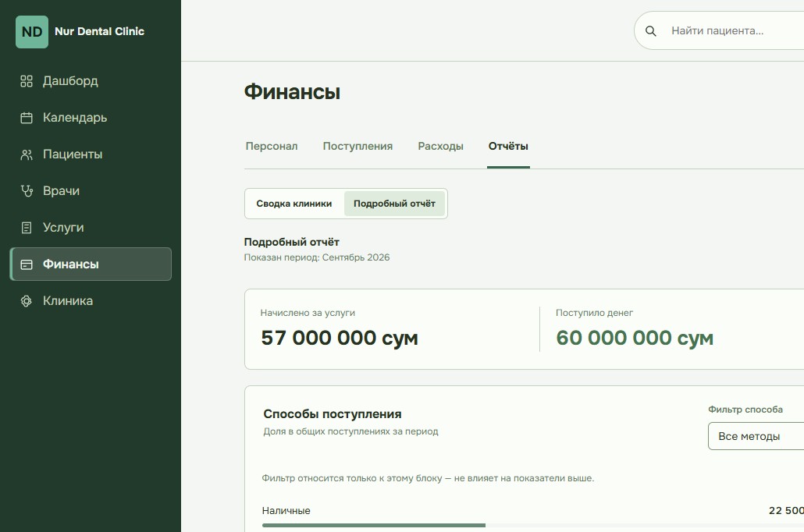Image resolution: width=804 pixels, height=532 pixels.
Task: Click the Поступило денег label
Action: (594, 313)
